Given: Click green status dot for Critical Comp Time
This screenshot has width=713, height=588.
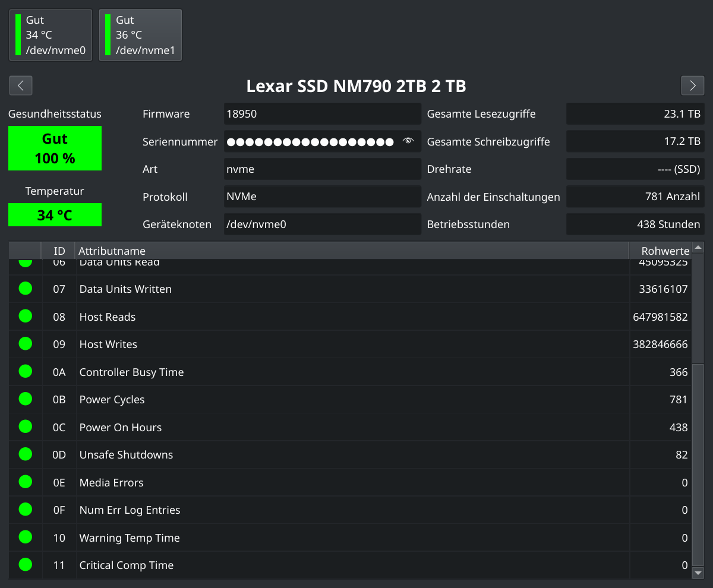Looking at the screenshot, I should [x=25, y=565].
